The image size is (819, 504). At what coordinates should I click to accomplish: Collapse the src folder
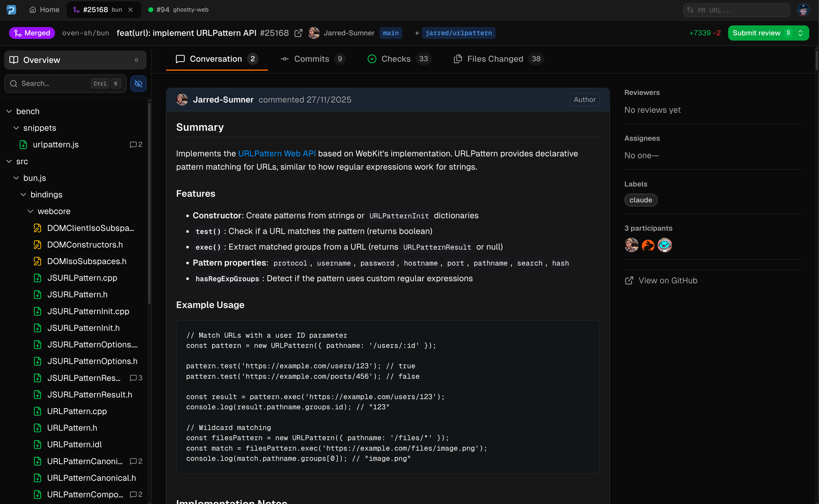pos(9,161)
